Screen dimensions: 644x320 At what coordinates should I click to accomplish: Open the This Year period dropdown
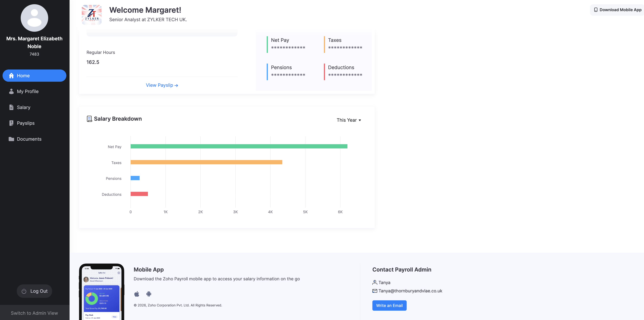point(349,120)
